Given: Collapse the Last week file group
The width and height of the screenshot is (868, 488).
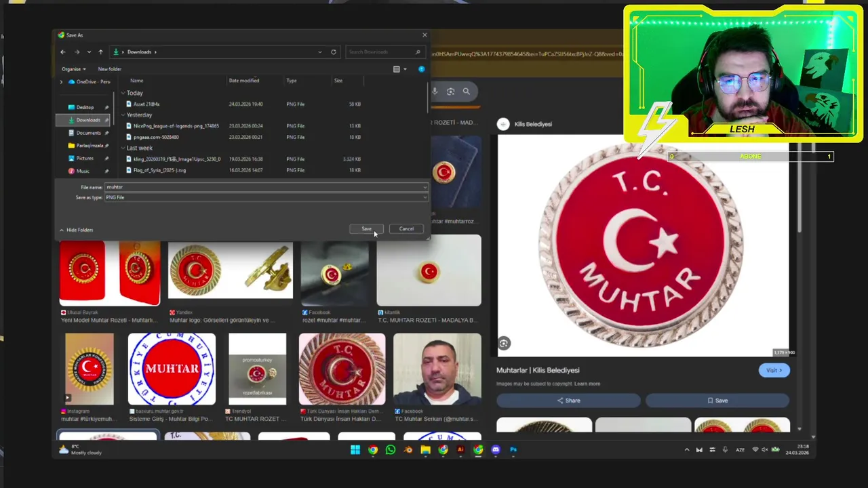Looking at the screenshot, I should click(123, 148).
